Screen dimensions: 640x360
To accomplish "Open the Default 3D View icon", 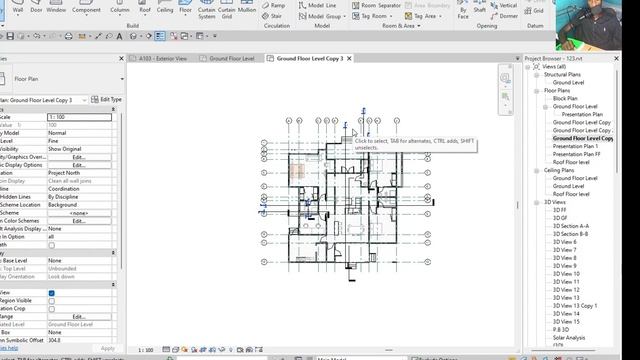I will pos(133,36).
